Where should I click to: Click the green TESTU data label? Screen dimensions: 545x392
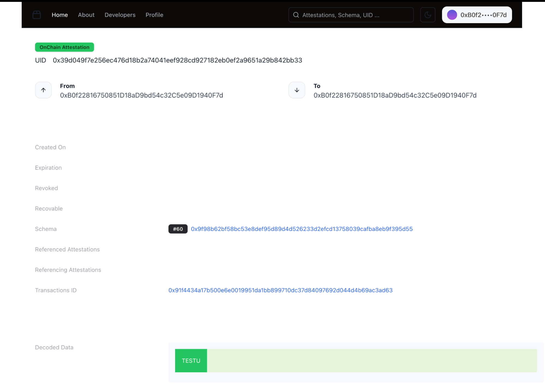tap(191, 361)
